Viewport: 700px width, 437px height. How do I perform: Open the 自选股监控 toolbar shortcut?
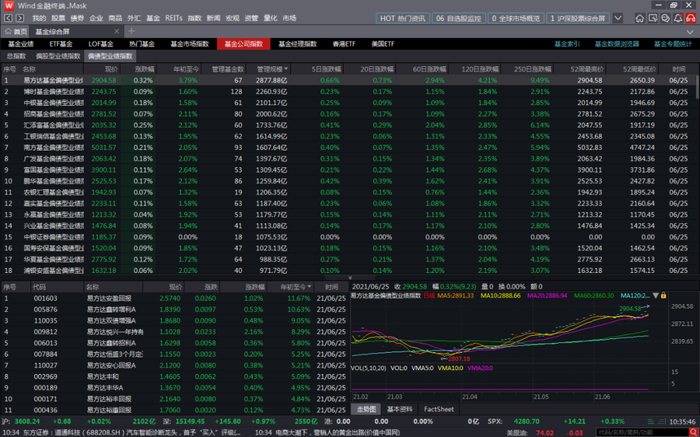coord(460,18)
